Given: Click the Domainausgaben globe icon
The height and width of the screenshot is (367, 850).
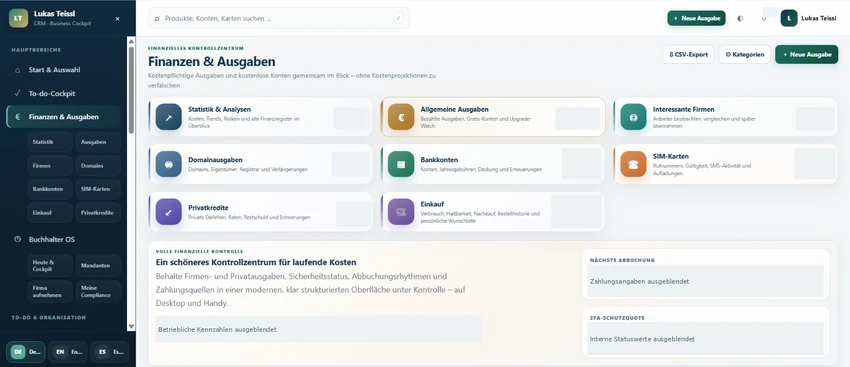Looking at the screenshot, I should (x=169, y=164).
